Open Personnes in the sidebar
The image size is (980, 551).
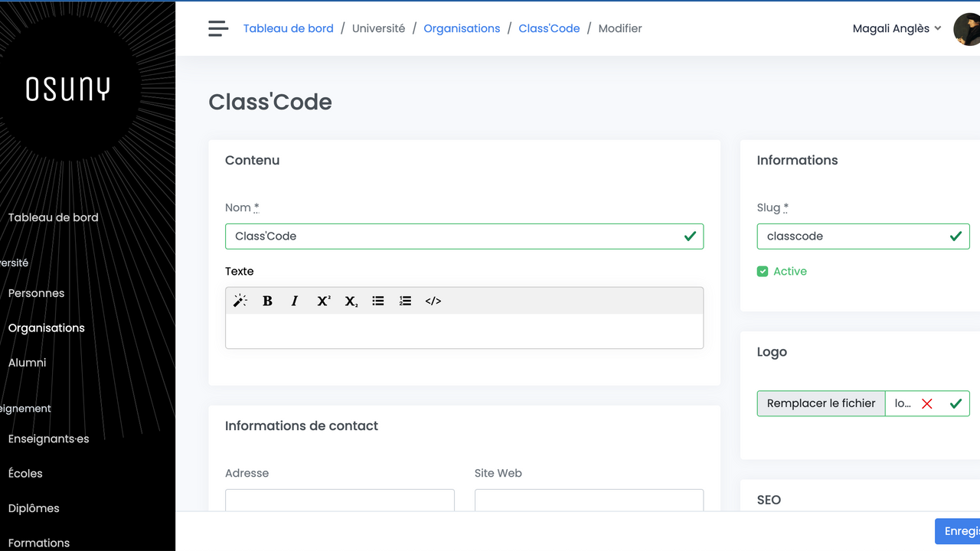click(x=36, y=293)
